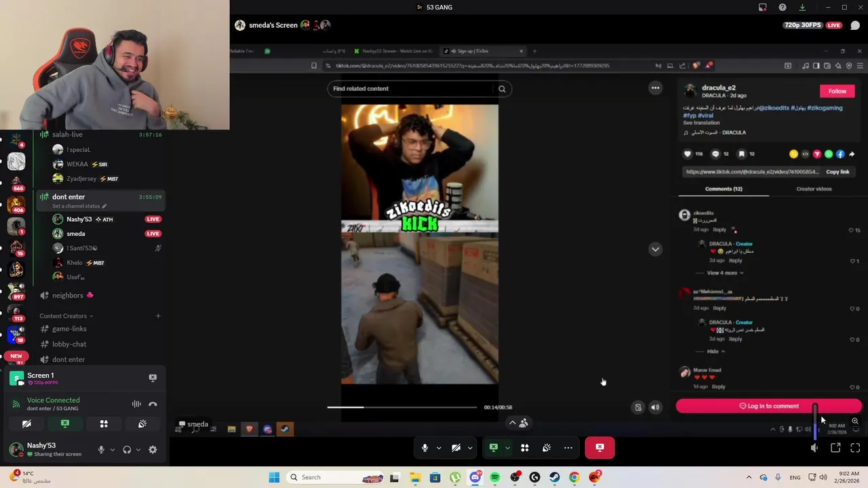
Task: Open game-links text channel
Action: coord(69,329)
